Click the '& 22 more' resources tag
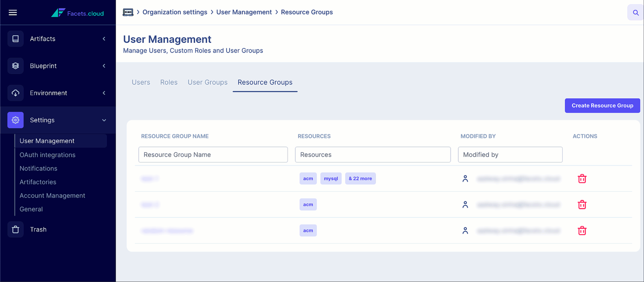This screenshot has height=282, width=644. (x=360, y=179)
